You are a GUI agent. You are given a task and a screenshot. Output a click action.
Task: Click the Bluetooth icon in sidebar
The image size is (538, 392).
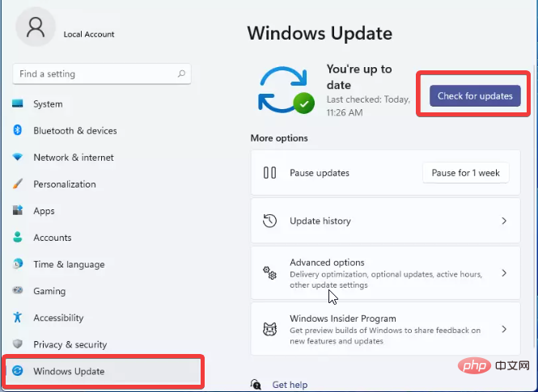coord(18,130)
